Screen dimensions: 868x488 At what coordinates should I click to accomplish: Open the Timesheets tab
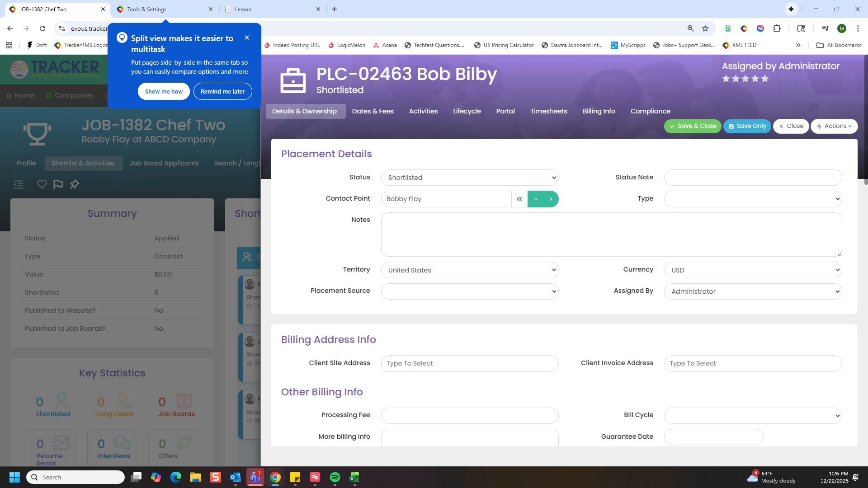click(548, 111)
